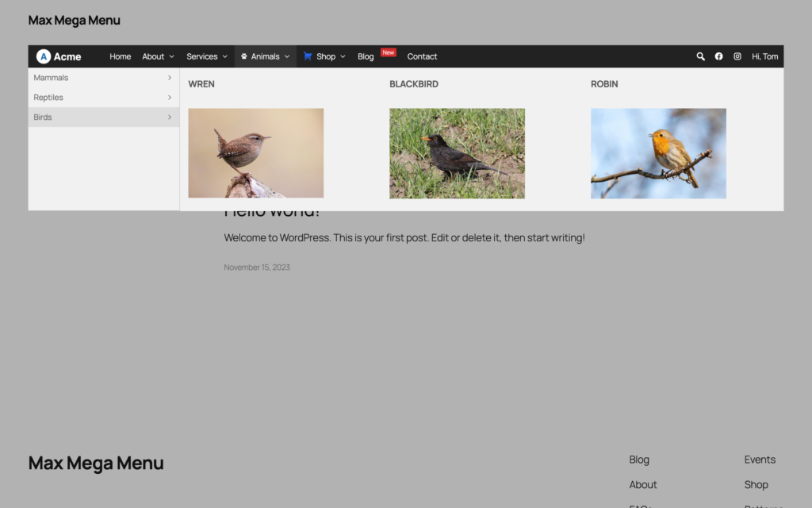Select the Animals menu item
The image size is (812, 508).
click(265, 56)
